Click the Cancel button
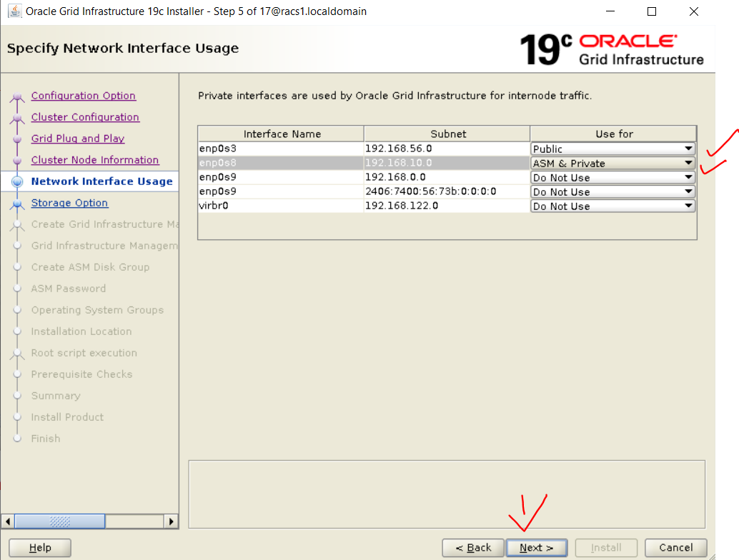This screenshot has width=739, height=560. [676, 548]
